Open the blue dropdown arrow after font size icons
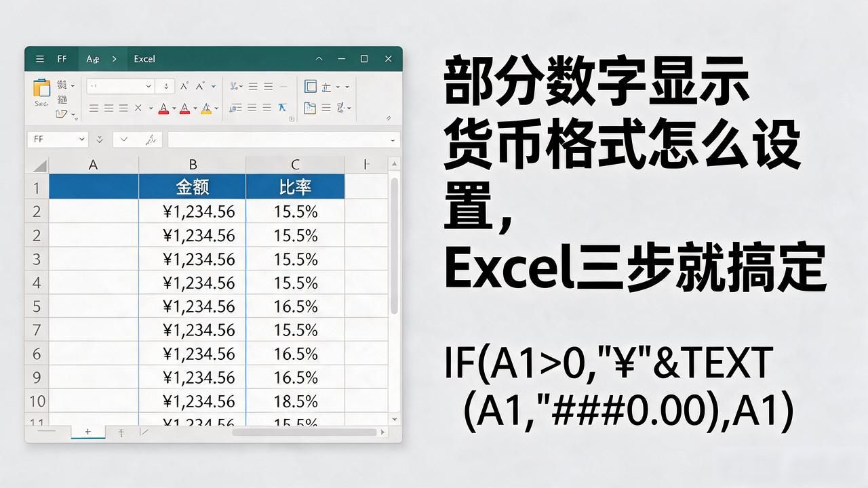 (x=214, y=86)
